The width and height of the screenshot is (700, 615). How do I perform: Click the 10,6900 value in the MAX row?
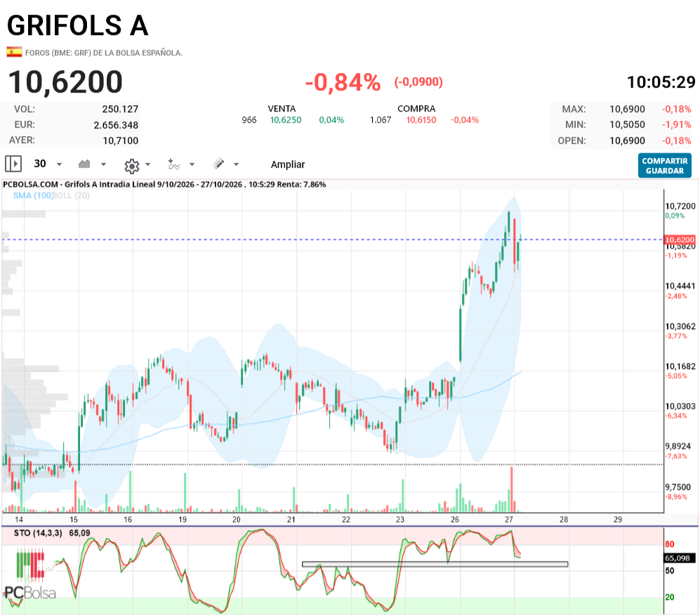click(x=627, y=109)
